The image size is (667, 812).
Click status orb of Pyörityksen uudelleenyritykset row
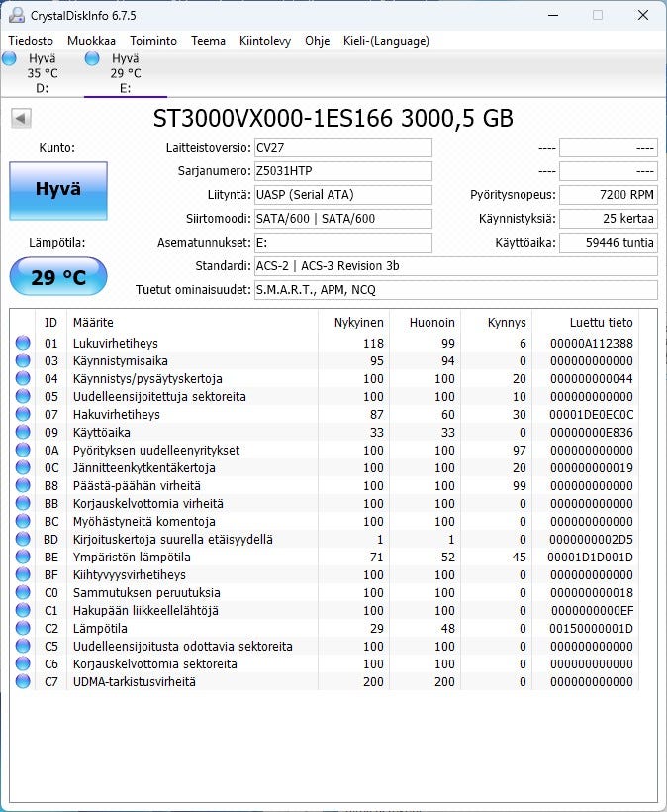(23, 450)
